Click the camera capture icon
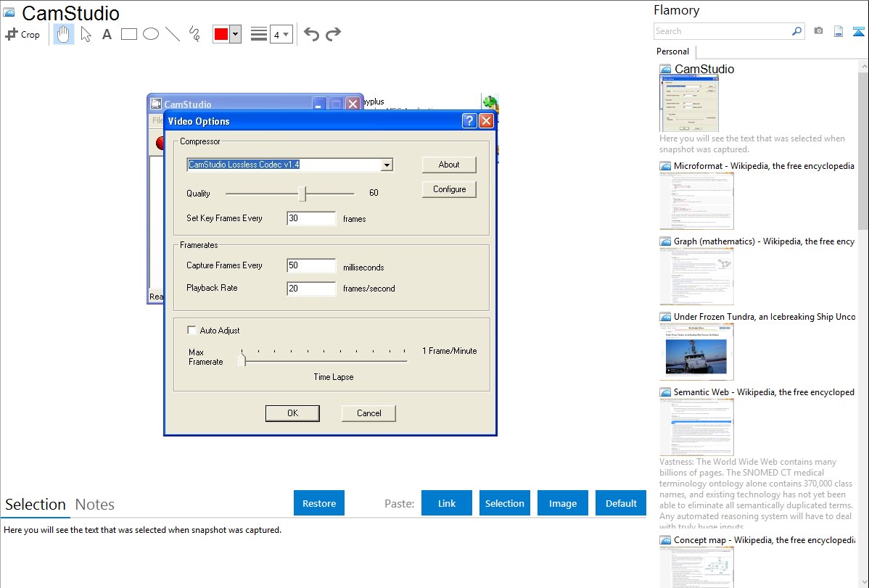This screenshot has width=869, height=588. (818, 31)
